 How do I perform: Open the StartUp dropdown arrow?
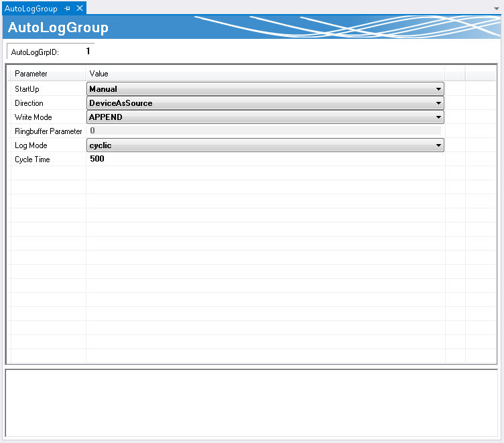(438, 89)
